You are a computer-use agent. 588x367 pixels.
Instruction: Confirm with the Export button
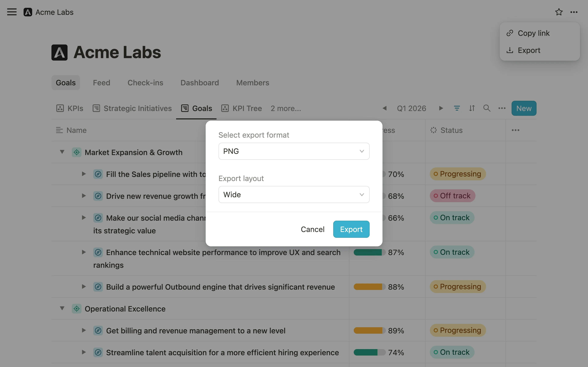351,229
